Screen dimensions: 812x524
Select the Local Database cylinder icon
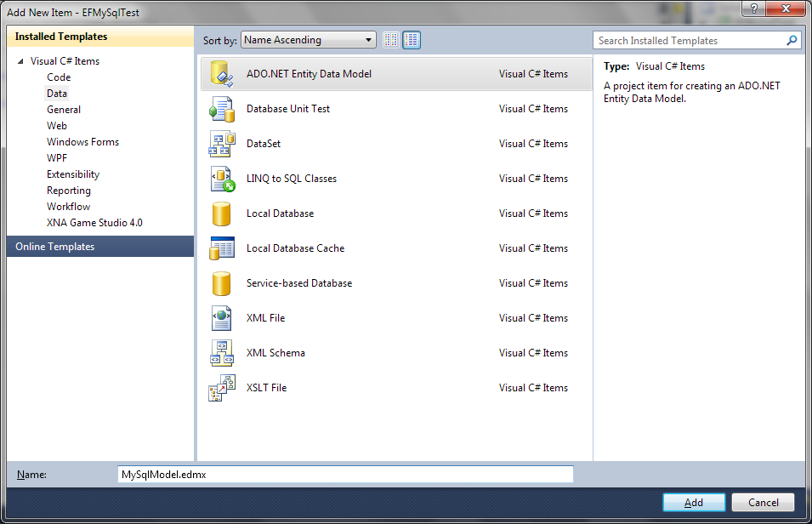(222, 214)
